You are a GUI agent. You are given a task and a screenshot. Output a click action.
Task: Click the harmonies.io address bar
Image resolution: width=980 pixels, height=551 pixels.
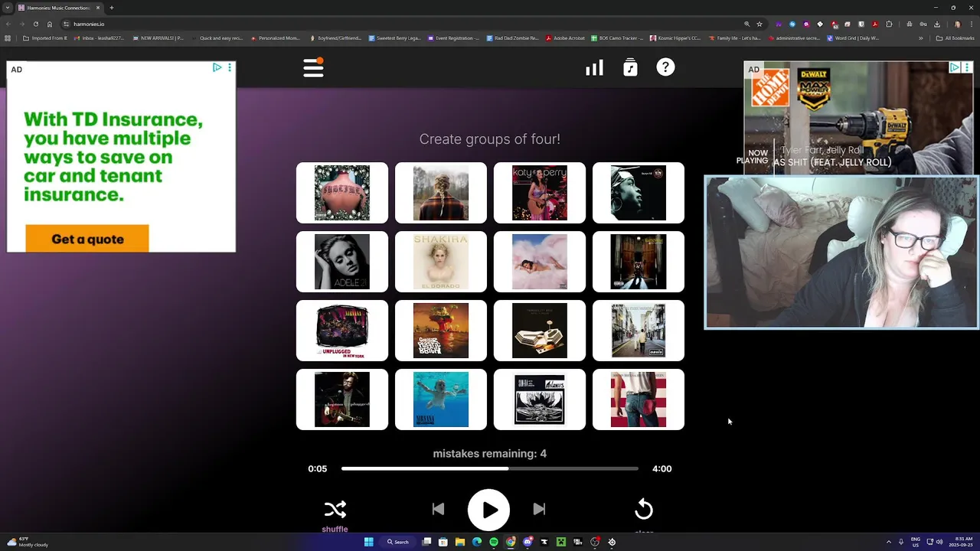(398, 24)
